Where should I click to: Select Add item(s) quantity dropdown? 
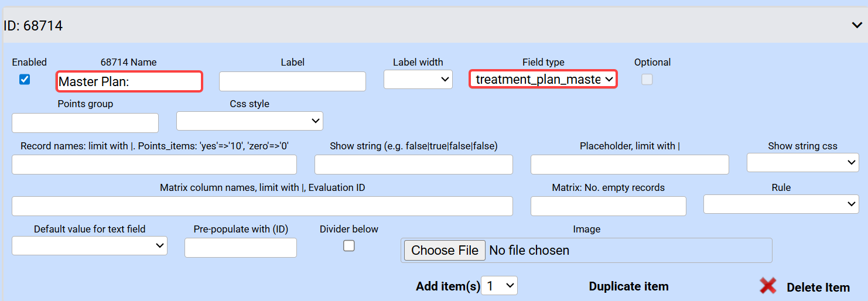tap(499, 286)
